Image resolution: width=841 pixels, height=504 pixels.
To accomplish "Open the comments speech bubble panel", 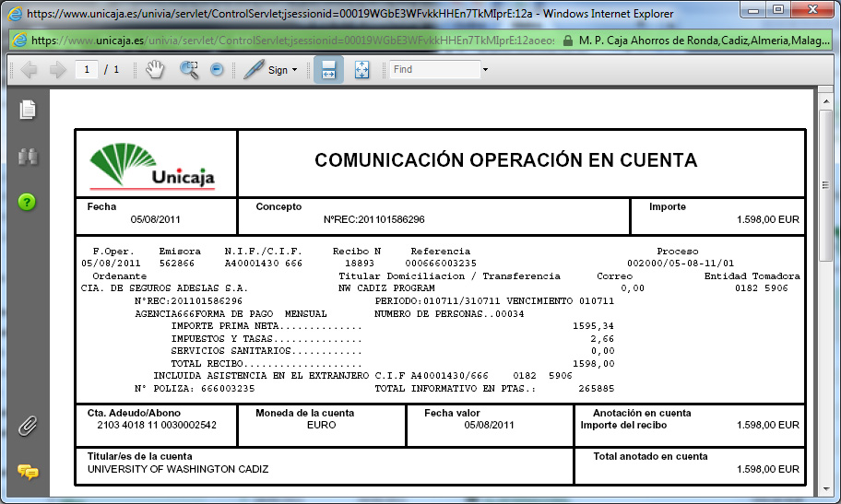I will pos(28,472).
